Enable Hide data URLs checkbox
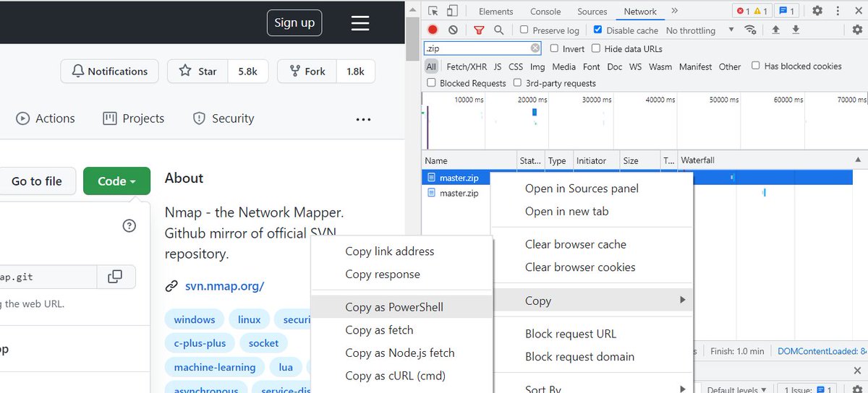Image resolution: width=868 pixels, height=393 pixels. 596,48
